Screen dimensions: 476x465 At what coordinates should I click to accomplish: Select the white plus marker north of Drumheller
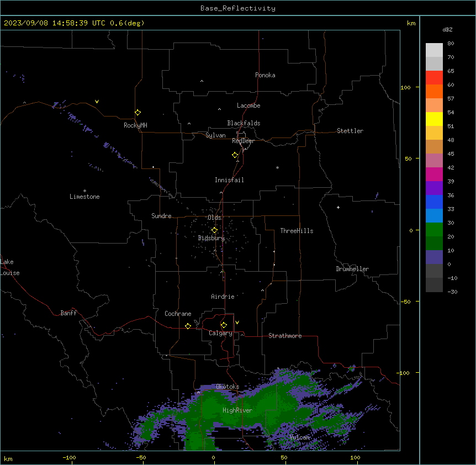pyautogui.click(x=338, y=207)
